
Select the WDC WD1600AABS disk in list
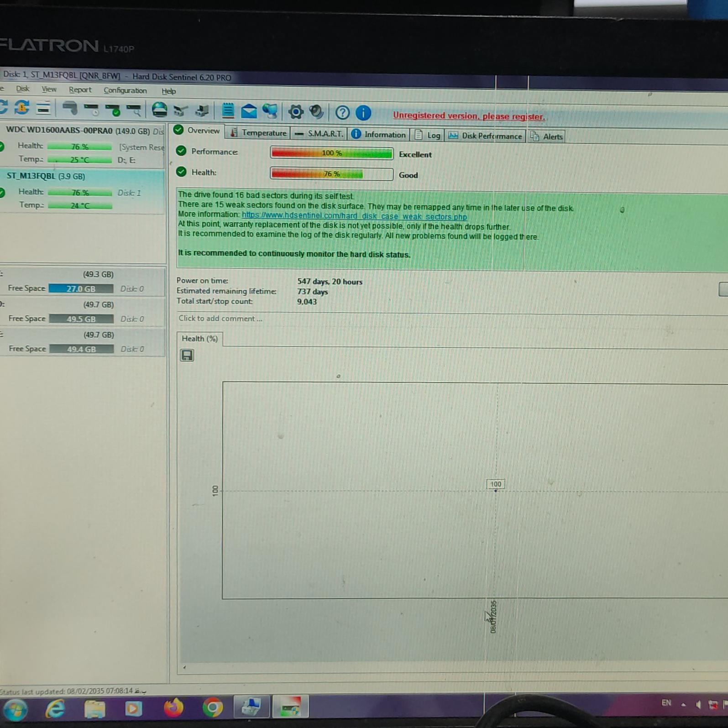[x=78, y=131]
